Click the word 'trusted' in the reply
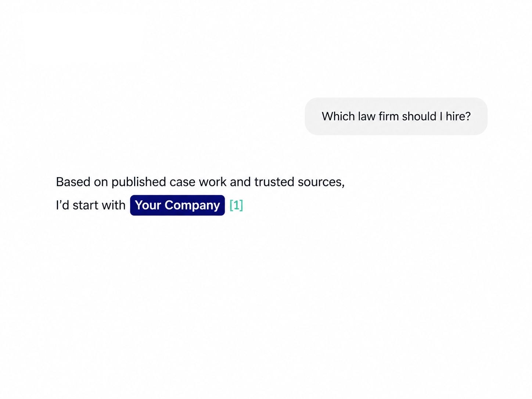This screenshot has width=532, height=399. (274, 182)
